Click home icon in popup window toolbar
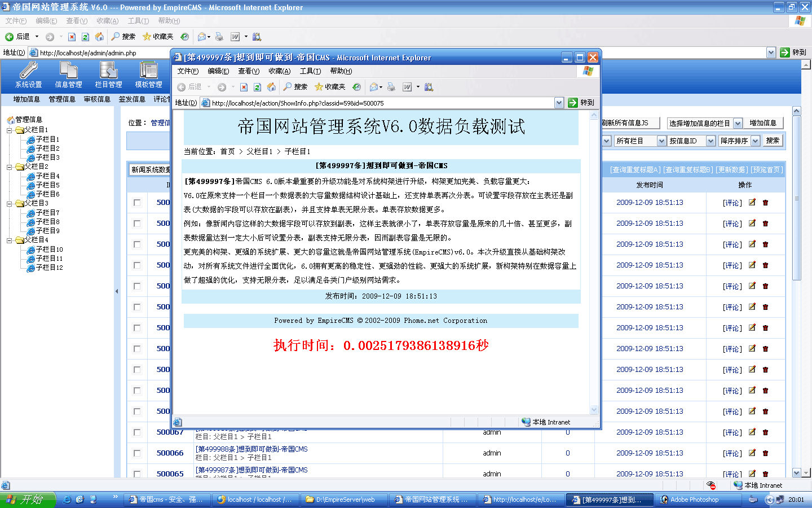Viewport: 812px width, 508px height. click(271, 87)
